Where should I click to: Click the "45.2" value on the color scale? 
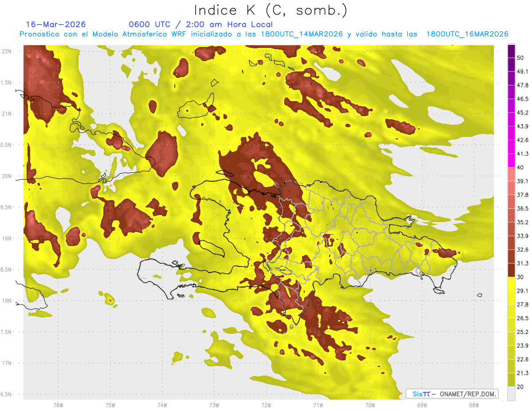pos(522,113)
